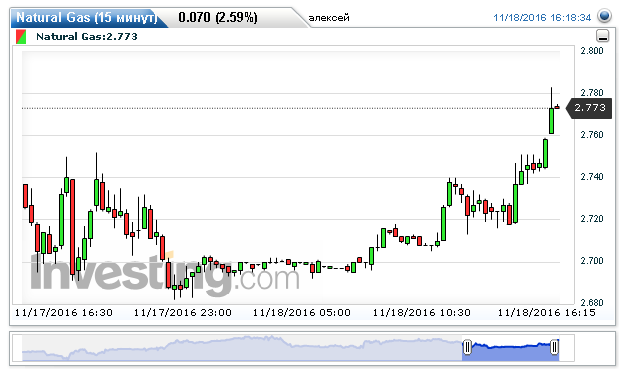
Task: Click the 11/18/2016 10:30 time axis label
Action: pos(422,313)
